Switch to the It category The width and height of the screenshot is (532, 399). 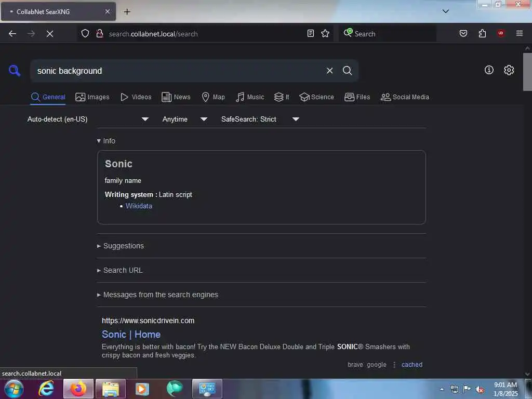tap(281, 97)
